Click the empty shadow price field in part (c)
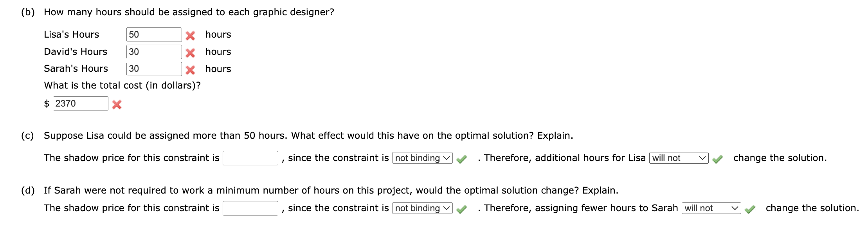868x230 pixels. pyautogui.click(x=250, y=158)
